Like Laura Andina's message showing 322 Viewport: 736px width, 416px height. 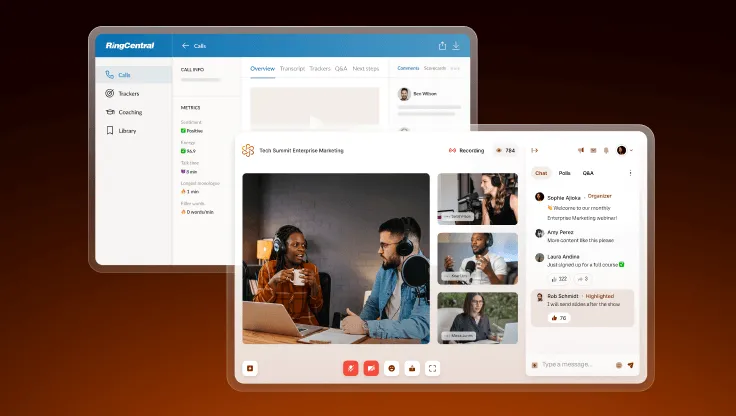(559, 279)
